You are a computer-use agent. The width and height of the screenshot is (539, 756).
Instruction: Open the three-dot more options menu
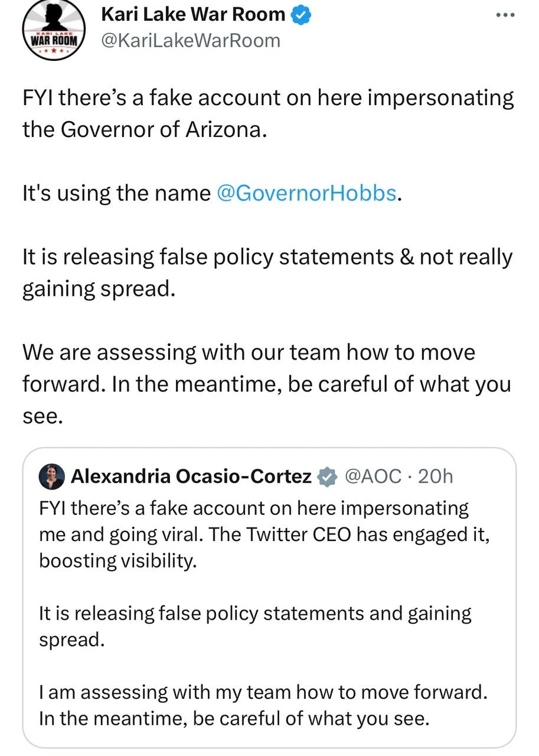tap(505, 14)
